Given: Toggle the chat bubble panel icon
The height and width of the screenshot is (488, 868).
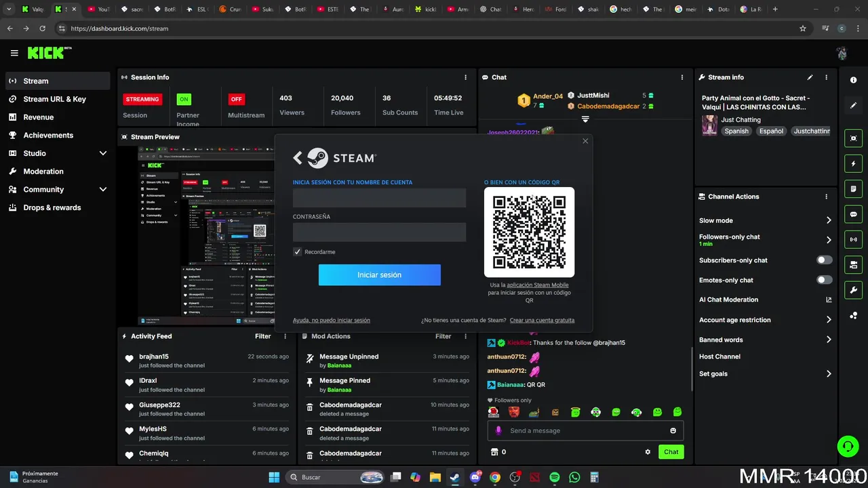Looking at the screenshot, I should [854, 214].
